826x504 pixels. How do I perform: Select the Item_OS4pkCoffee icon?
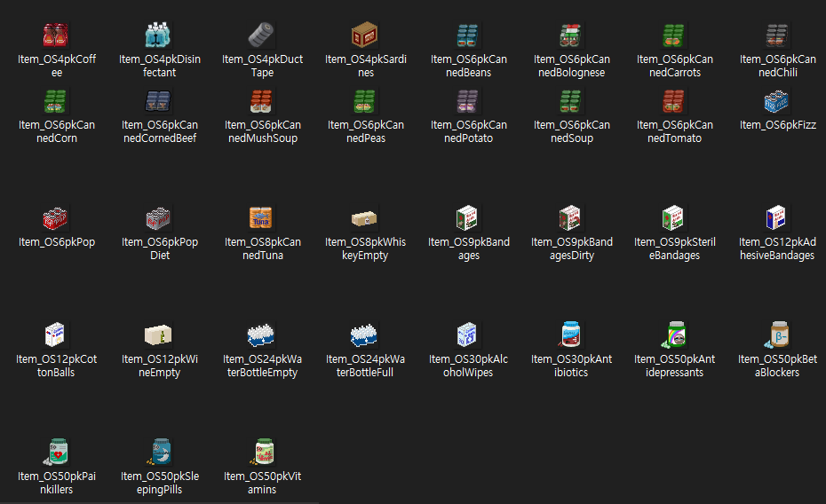(55, 35)
